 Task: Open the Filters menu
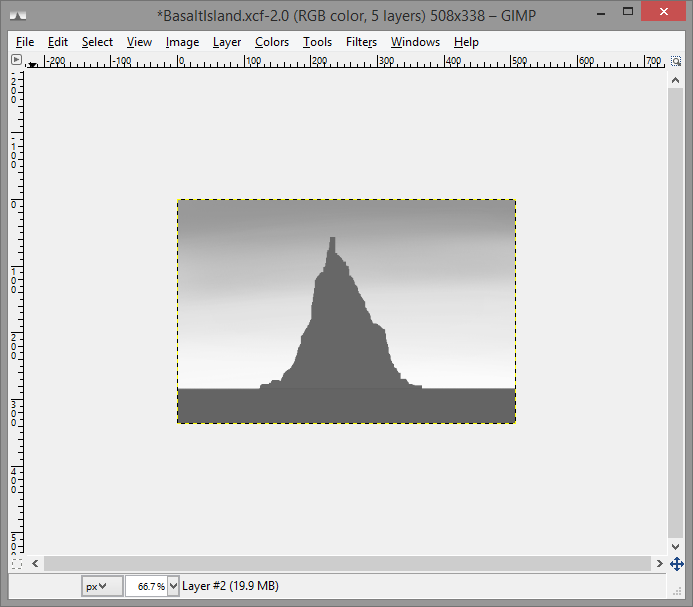(x=361, y=42)
